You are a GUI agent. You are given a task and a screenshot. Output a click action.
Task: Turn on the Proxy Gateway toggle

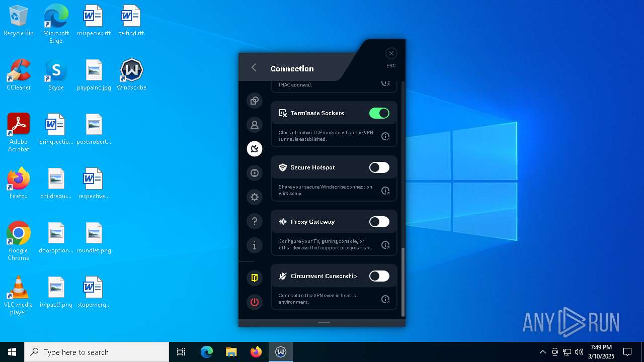379,222
